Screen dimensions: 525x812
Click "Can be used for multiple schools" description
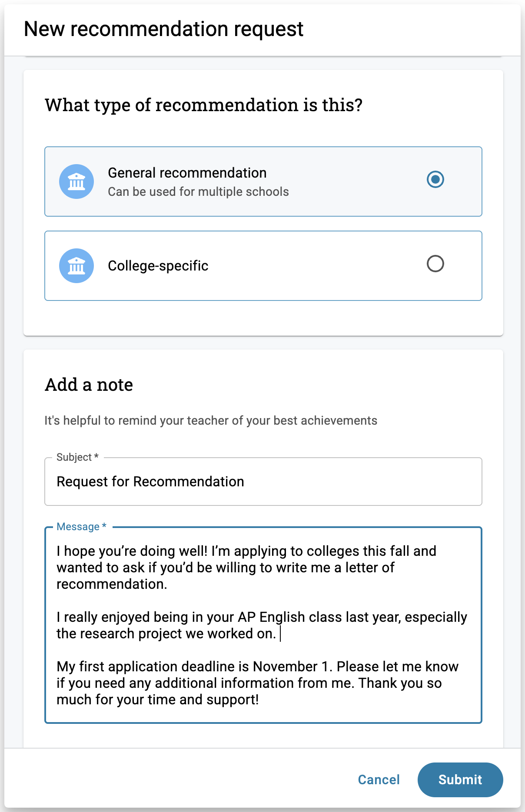pyautogui.click(x=198, y=192)
